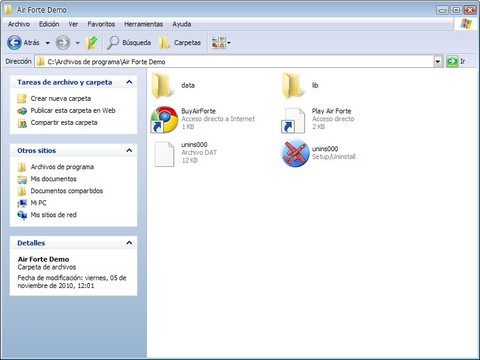Click folder icon in address bar
The height and width of the screenshot is (360, 480).
click(40, 61)
